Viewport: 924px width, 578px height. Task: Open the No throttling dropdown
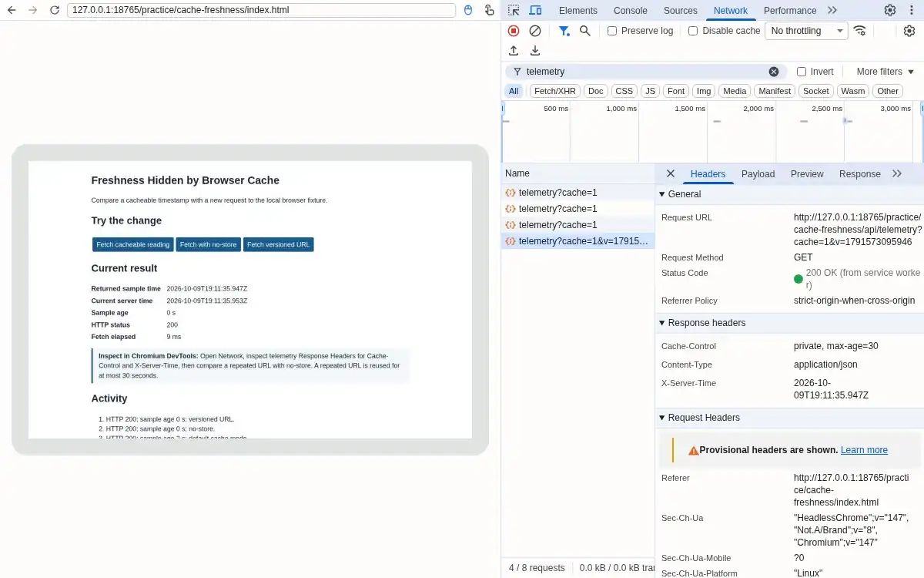pyautogui.click(x=806, y=31)
